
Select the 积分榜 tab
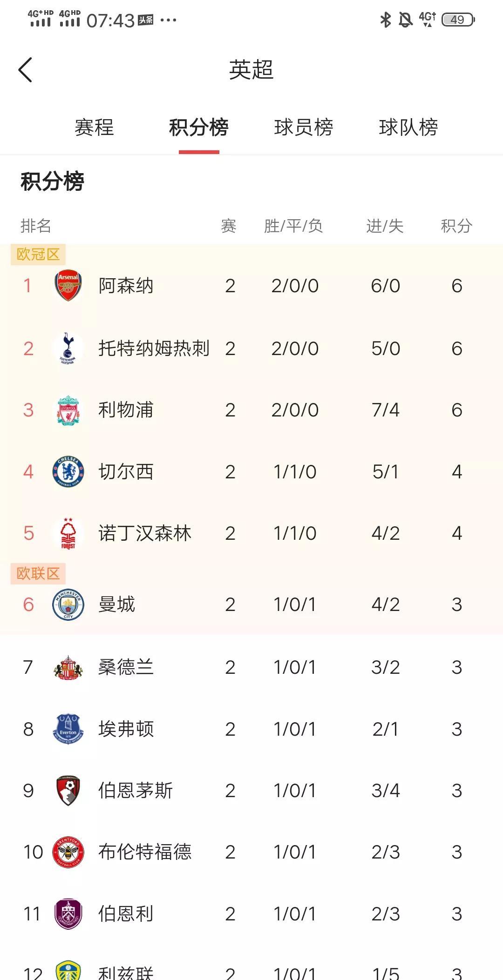199,128
